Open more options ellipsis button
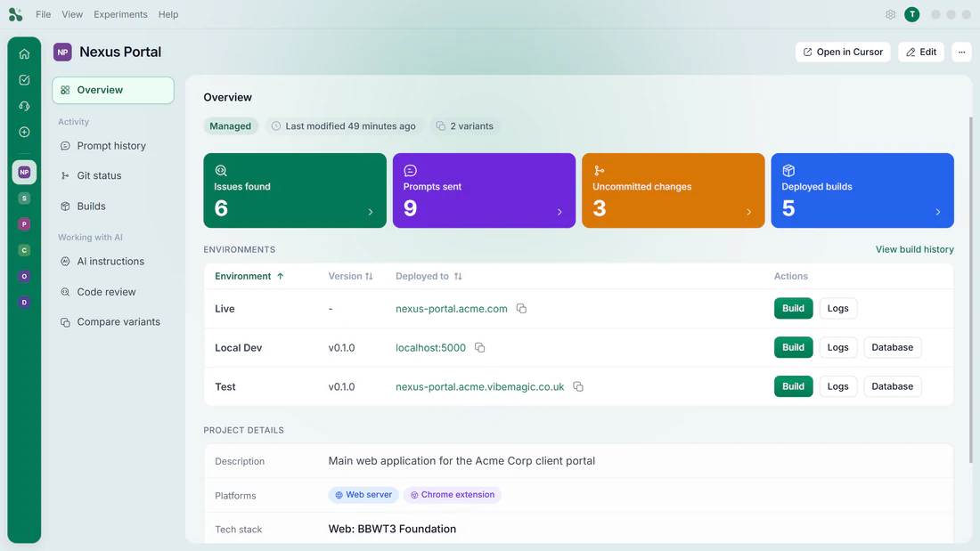 click(961, 52)
